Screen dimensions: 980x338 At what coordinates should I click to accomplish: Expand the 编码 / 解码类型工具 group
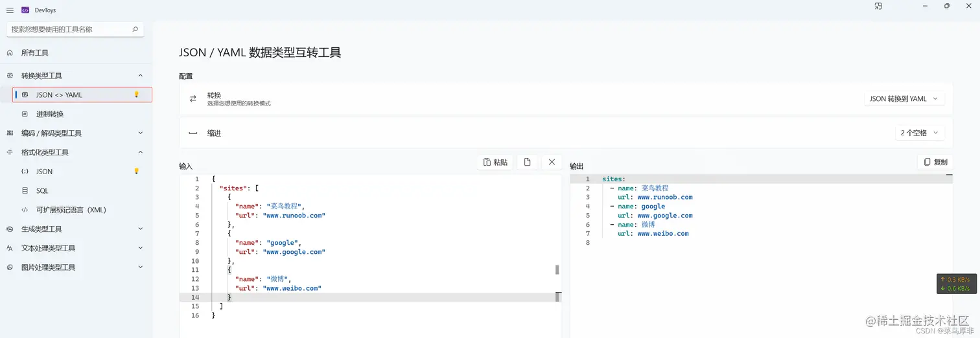click(x=76, y=133)
